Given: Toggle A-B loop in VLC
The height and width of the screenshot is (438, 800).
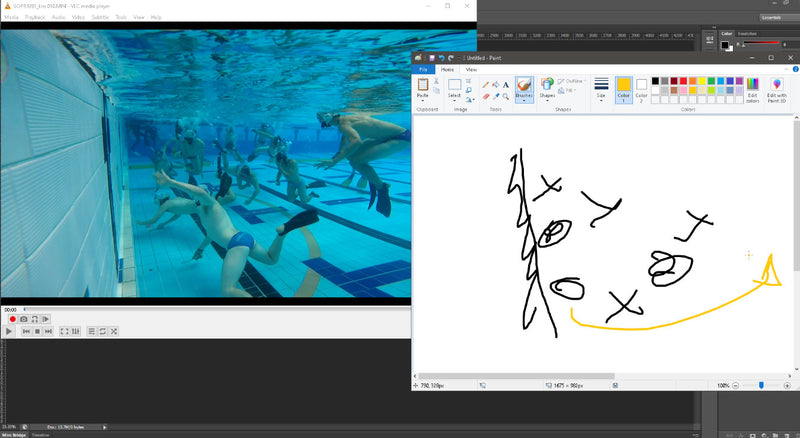Looking at the screenshot, I should (x=35, y=319).
